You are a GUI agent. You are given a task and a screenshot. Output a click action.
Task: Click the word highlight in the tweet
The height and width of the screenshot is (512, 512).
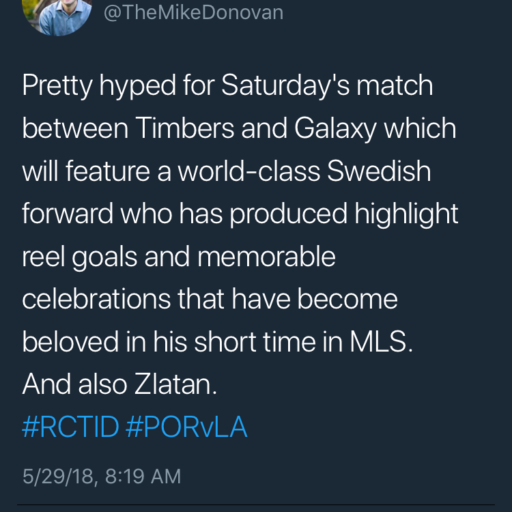pyautogui.click(x=406, y=215)
